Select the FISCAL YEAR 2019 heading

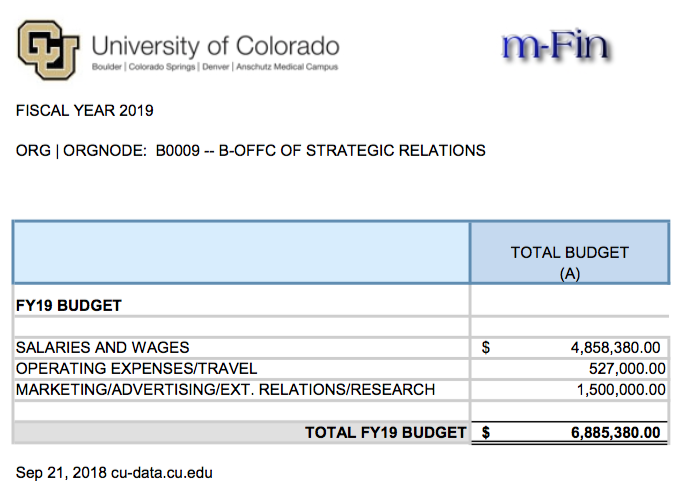pos(85,110)
